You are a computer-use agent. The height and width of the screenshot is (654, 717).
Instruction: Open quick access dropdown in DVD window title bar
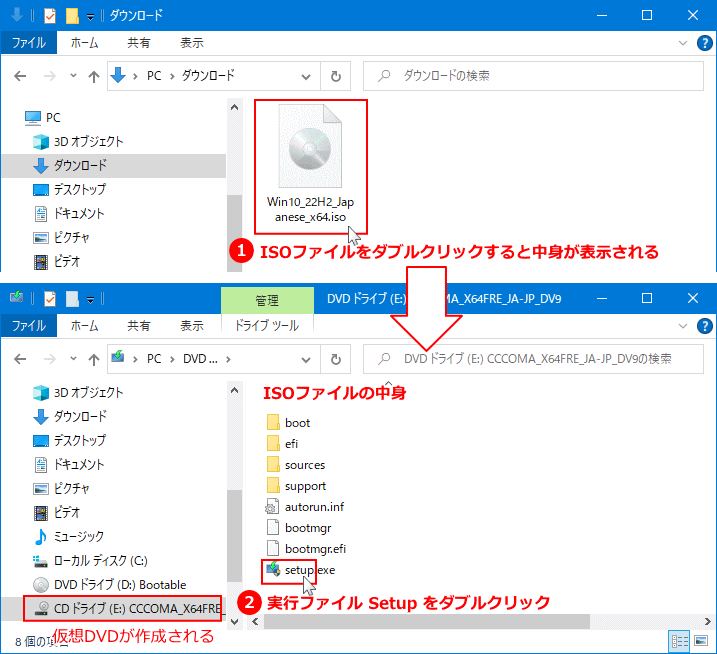coord(91,300)
